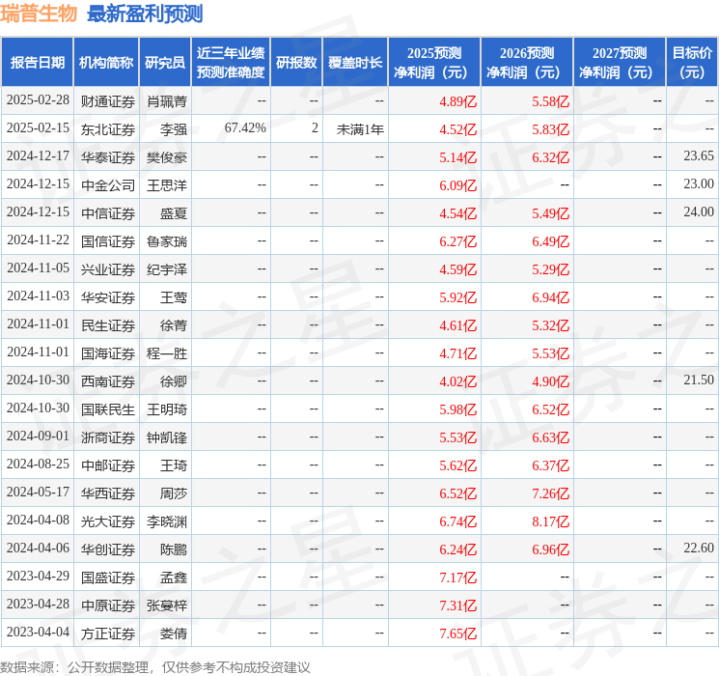
Task: Select date cell 2024-11-05
Action: click(x=38, y=268)
